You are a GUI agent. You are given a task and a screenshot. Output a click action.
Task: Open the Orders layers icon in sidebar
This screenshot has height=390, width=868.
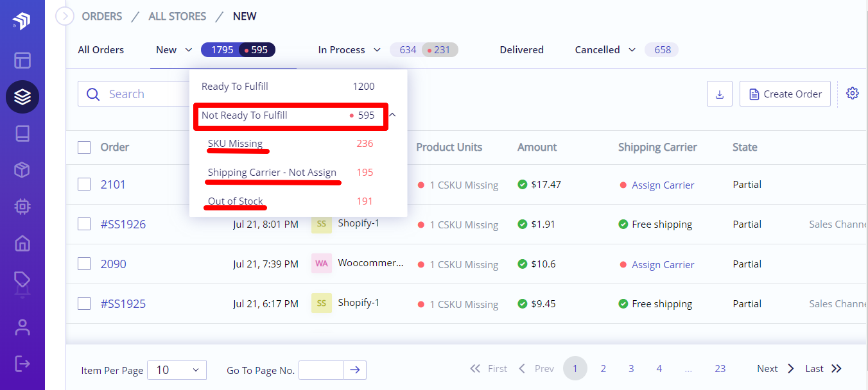(22, 97)
